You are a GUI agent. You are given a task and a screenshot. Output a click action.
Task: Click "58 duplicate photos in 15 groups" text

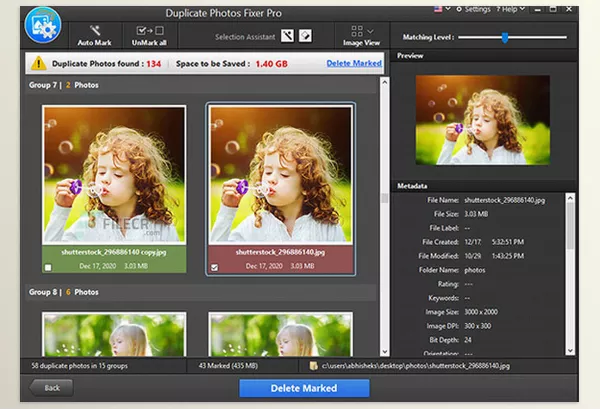[x=80, y=366]
